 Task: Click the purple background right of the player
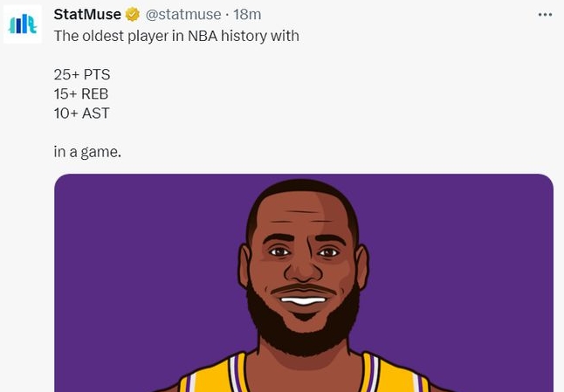471,279
